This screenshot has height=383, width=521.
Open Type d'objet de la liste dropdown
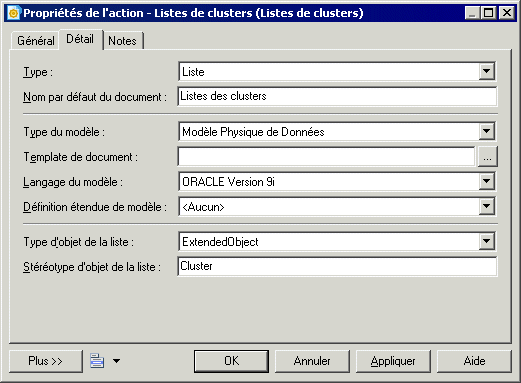(487, 241)
